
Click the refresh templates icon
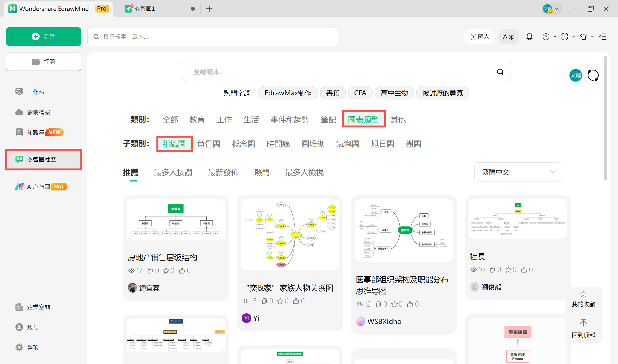(x=593, y=75)
